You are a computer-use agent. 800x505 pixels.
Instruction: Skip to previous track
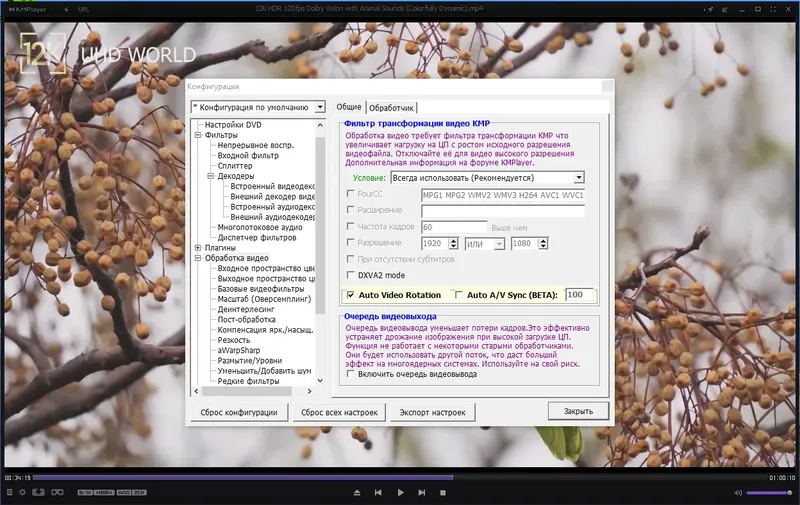[x=378, y=493]
